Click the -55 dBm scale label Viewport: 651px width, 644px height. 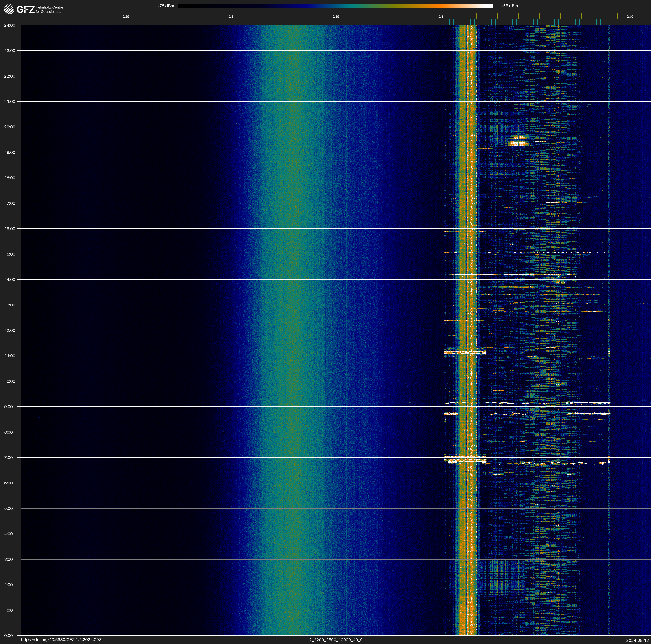509,6
